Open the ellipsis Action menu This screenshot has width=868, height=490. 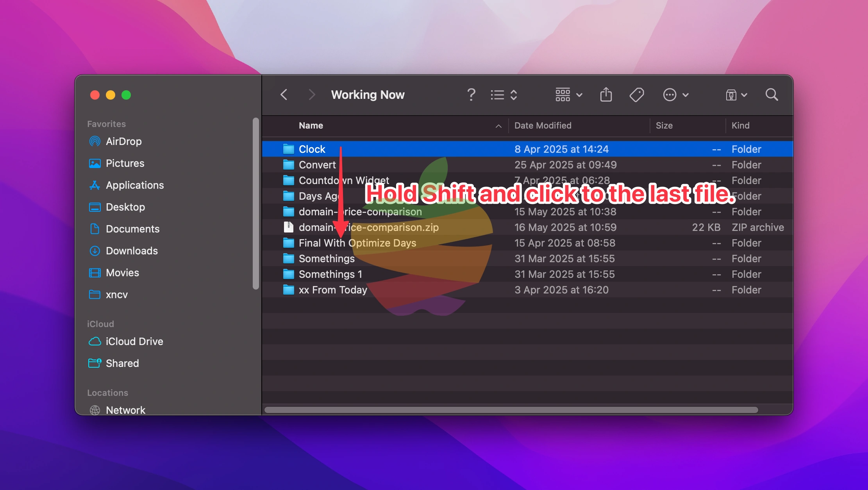tap(676, 95)
